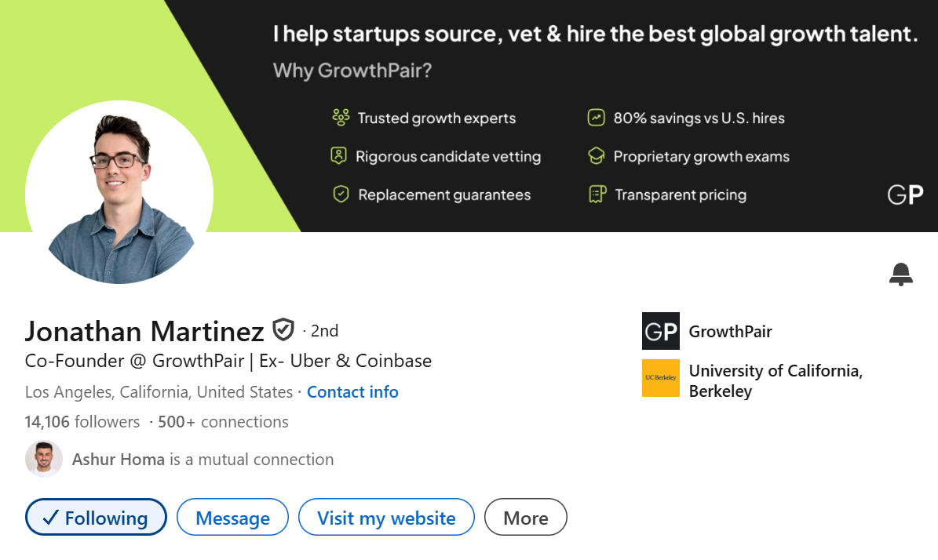Toggle the Following button to unfollow

point(96,517)
